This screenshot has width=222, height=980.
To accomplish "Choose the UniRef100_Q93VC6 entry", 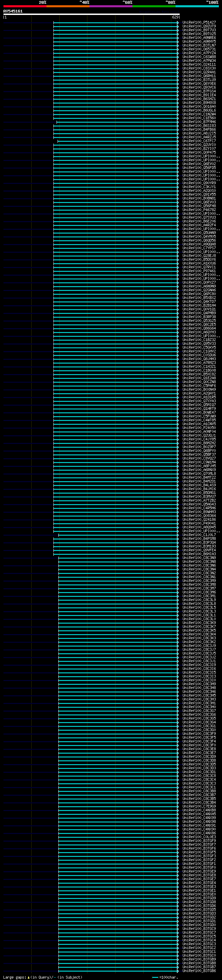I will pos(199,87).
